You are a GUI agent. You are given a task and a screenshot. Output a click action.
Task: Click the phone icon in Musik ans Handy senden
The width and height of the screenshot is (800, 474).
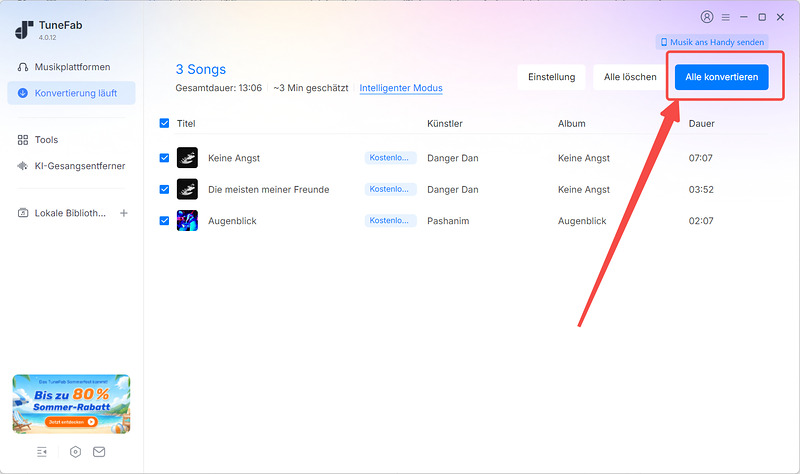coord(664,42)
